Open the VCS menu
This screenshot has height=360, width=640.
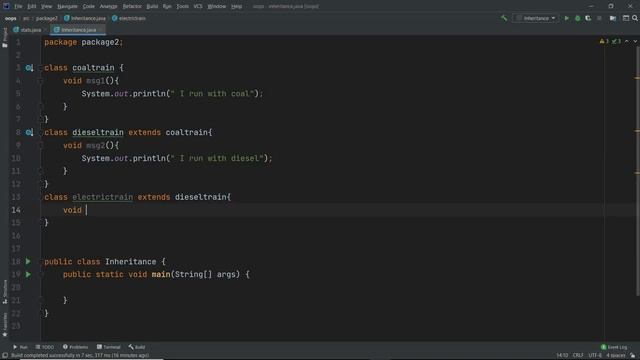pos(198,7)
